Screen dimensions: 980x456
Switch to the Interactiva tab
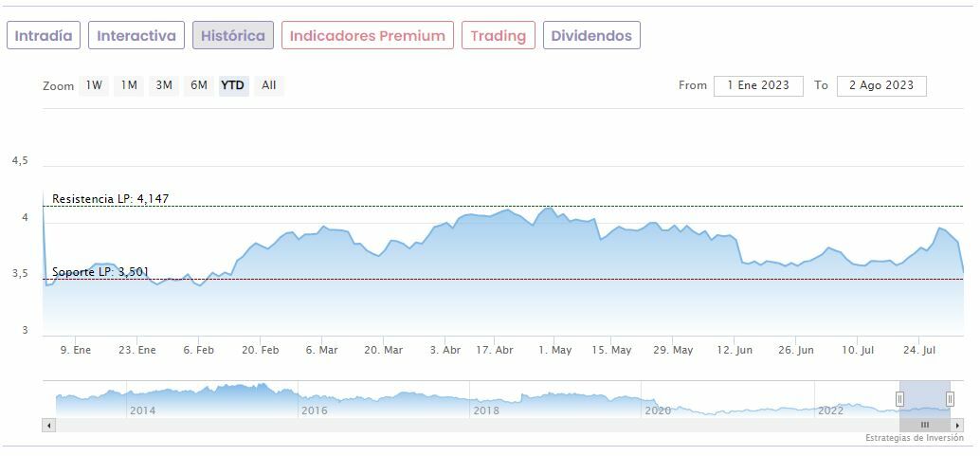136,36
